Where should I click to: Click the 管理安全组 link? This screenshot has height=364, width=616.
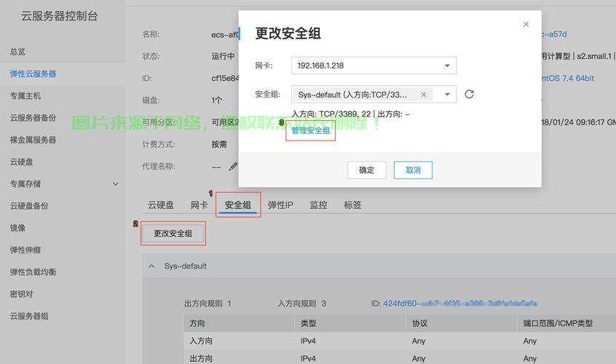pyautogui.click(x=311, y=131)
